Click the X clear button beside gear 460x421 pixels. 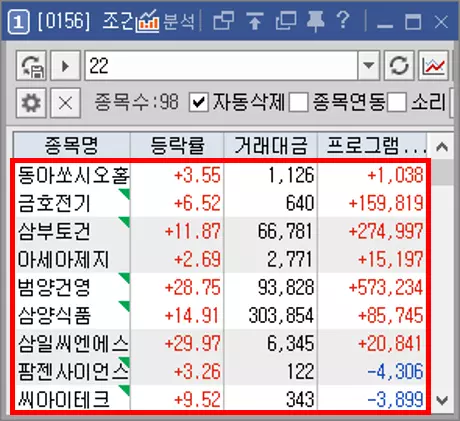[65, 103]
